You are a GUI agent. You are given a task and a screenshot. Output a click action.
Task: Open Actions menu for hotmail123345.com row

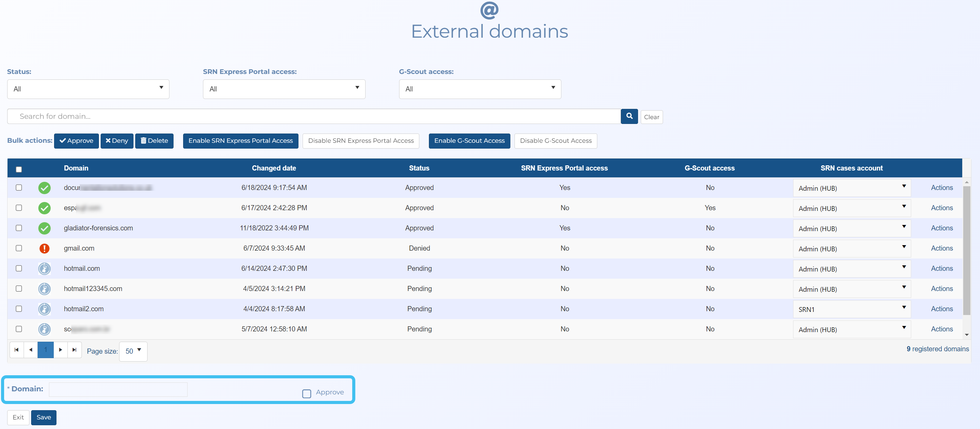tap(941, 289)
